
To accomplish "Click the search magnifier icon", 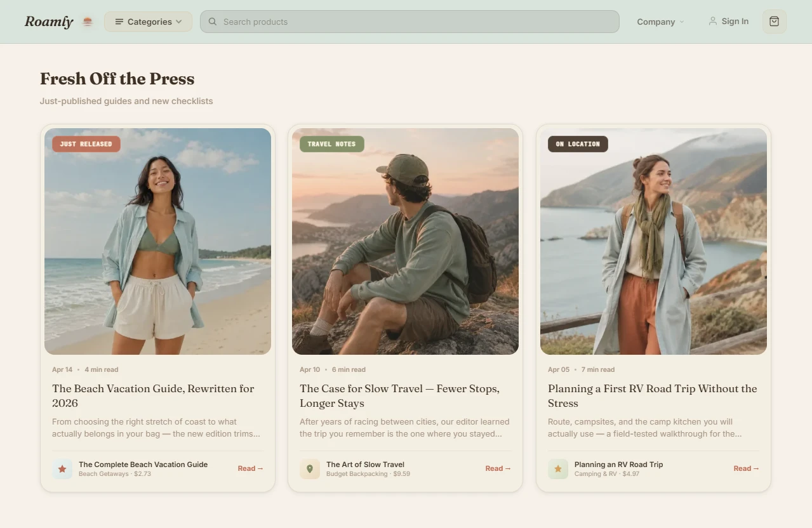I will pos(213,22).
